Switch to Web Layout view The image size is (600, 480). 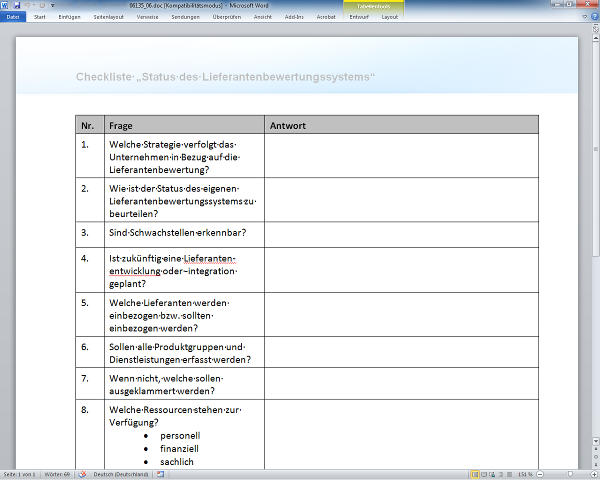(x=492, y=474)
